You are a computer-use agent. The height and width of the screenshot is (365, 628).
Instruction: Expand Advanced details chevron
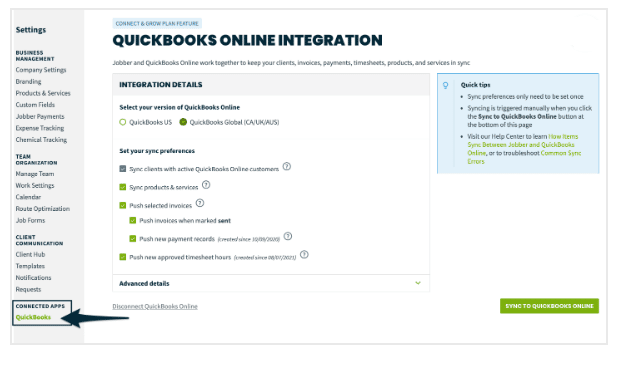(x=418, y=283)
